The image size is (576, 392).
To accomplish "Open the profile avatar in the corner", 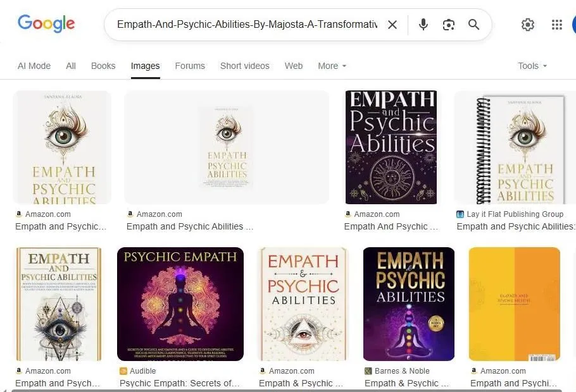I will [573, 25].
